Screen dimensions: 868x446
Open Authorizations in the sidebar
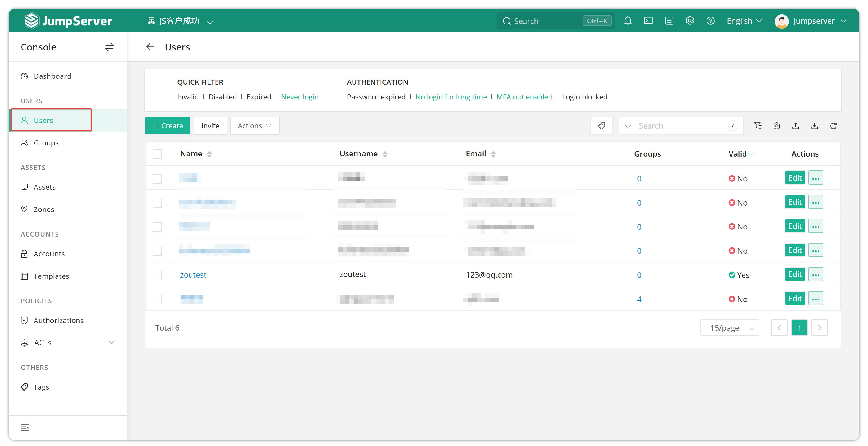point(59,320)
